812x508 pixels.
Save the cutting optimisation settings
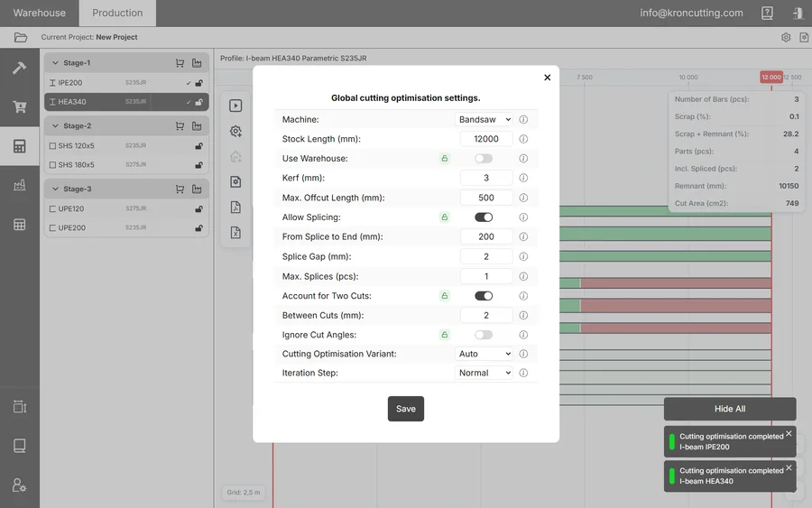pos(406,409)
